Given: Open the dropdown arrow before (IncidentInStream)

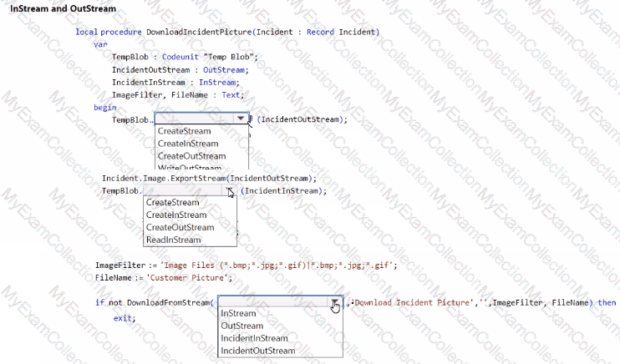Looking at the screenshot, I should (230, 191).
